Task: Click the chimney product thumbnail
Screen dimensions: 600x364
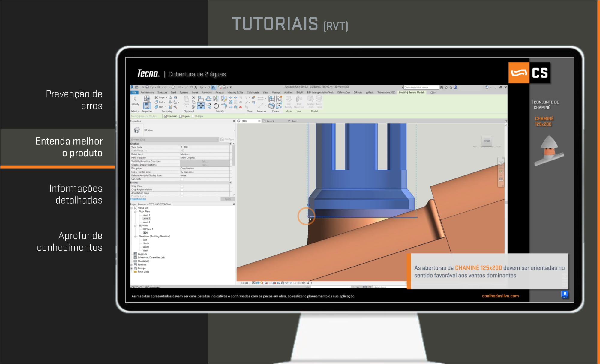Action: pyautogui.click(x=549, y=150)
